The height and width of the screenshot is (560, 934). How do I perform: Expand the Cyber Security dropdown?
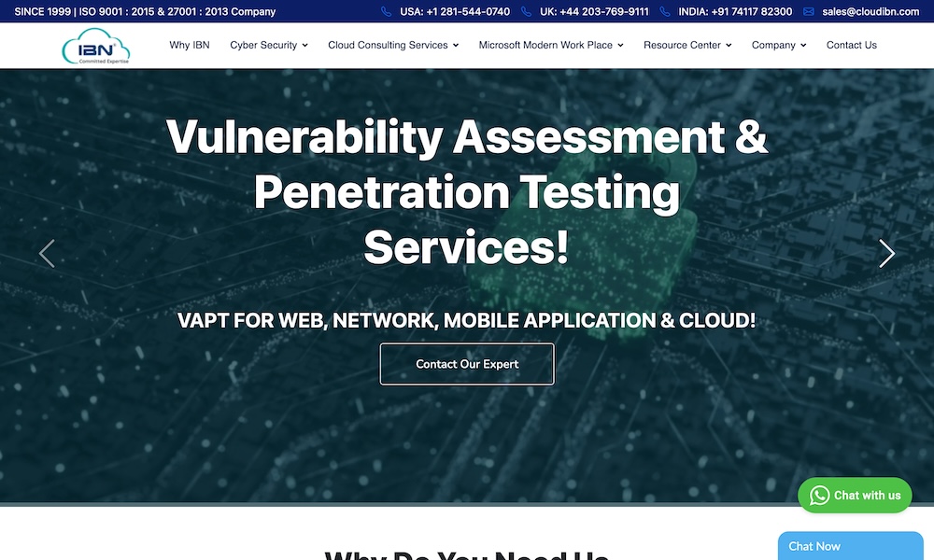(x=269, y=45)
